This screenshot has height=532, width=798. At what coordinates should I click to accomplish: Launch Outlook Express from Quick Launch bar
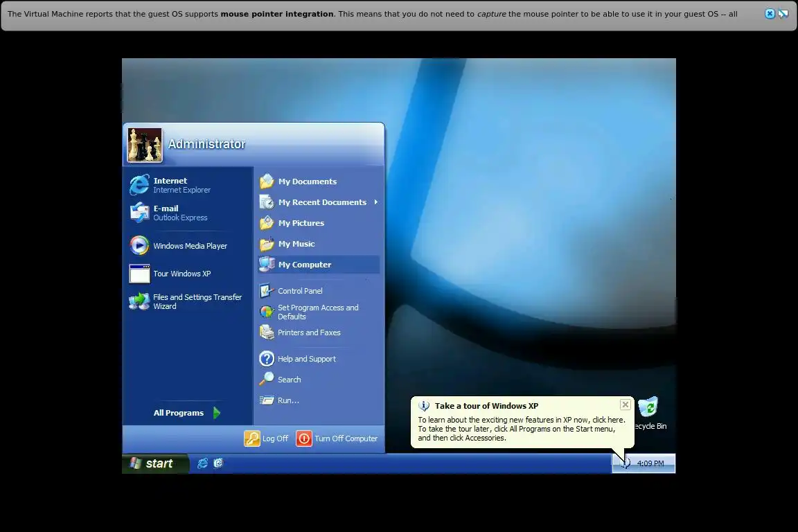[218, 463]
